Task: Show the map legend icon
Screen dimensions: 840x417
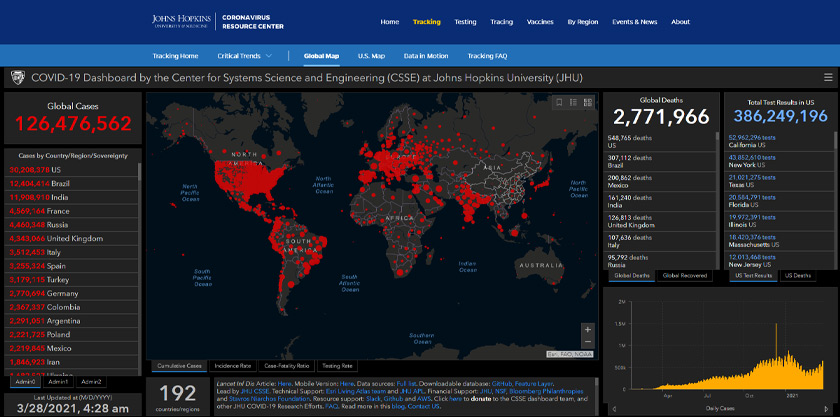Action: coord(573,102)
